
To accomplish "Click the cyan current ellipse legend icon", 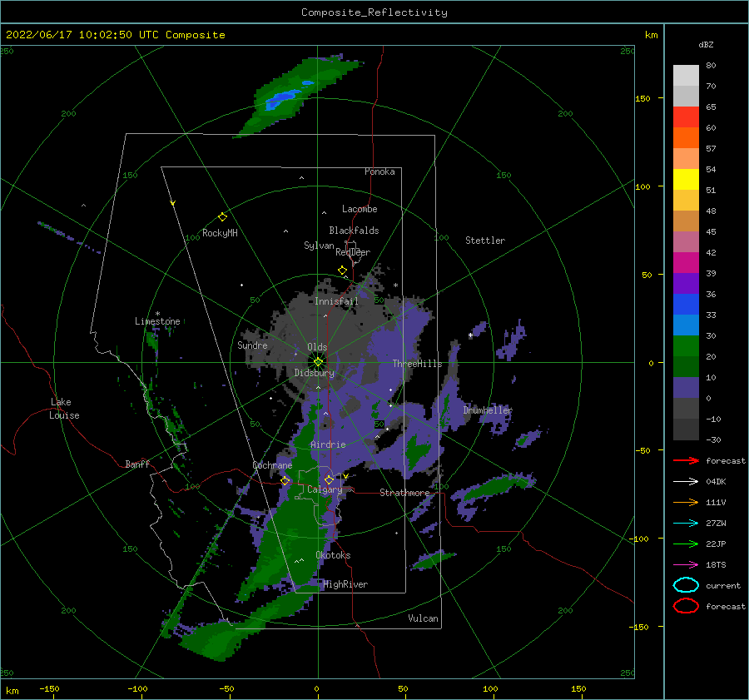I will click(686, 585).
